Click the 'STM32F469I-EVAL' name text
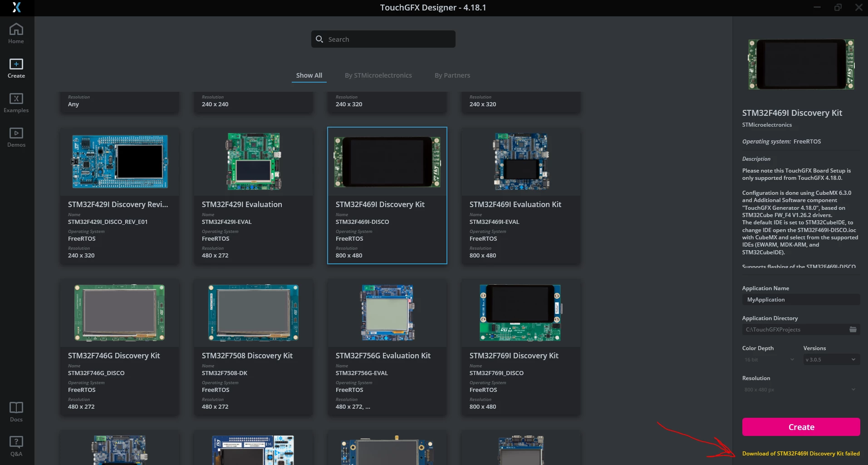 click(x=495, y=222)
